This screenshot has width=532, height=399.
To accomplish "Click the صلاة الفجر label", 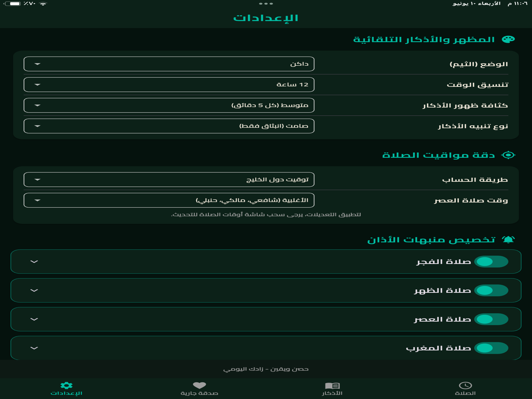I will pos(444,262).
